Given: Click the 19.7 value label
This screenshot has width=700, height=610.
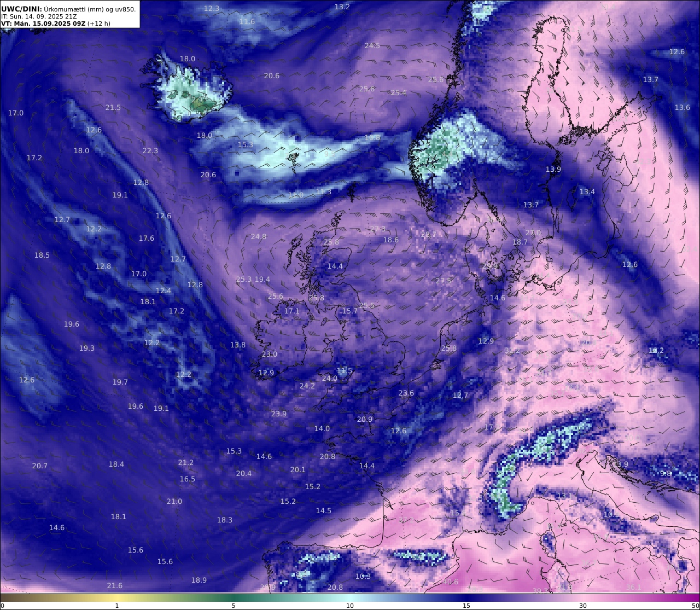Looking at the screenshot, I should pyautogui.click(x=120, y=382).
